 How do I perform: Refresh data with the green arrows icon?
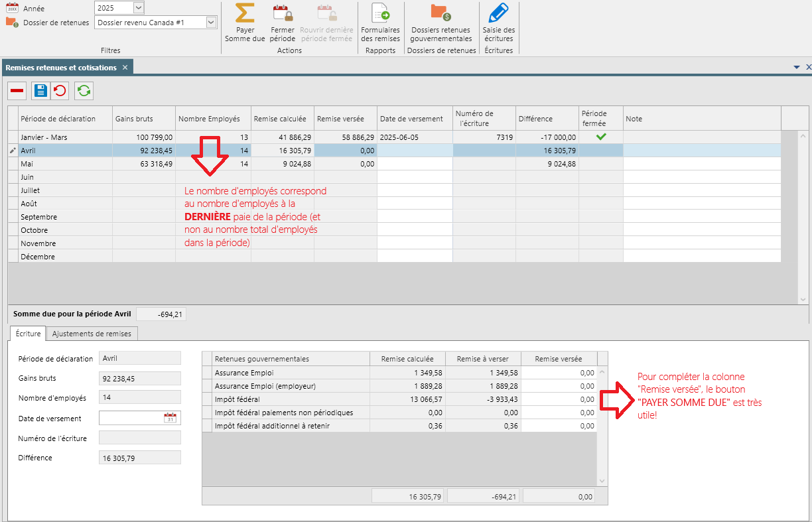[x=84, y=91]
